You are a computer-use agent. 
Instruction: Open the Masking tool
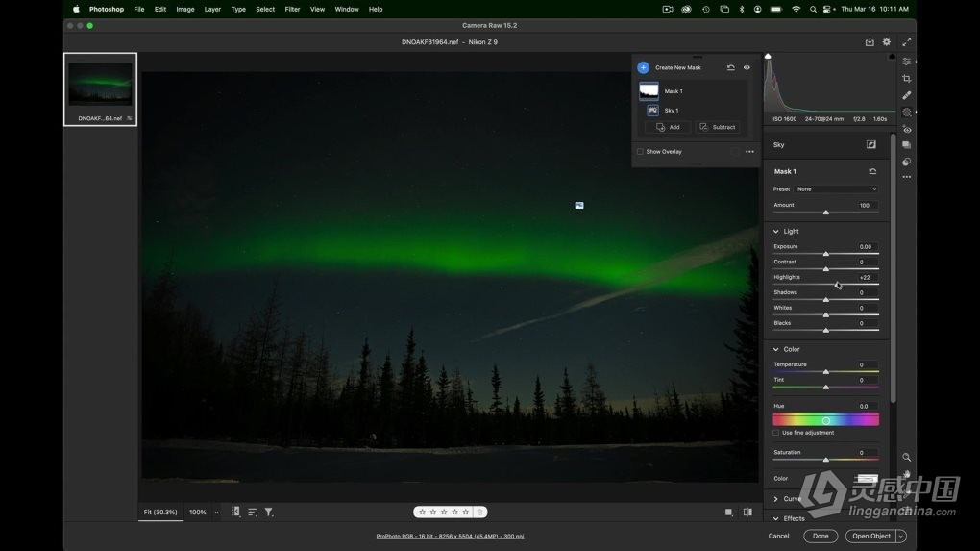906,113
